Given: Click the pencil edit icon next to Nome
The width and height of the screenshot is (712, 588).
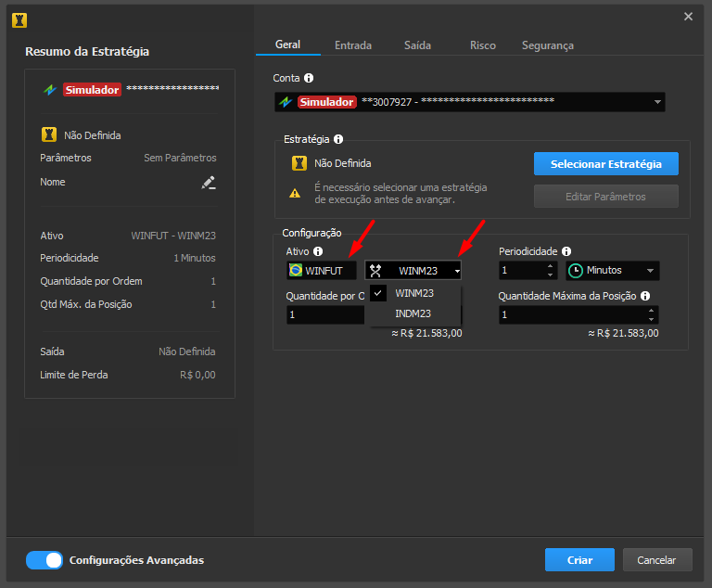Looking at the screenshot, I should coord(209,183).
